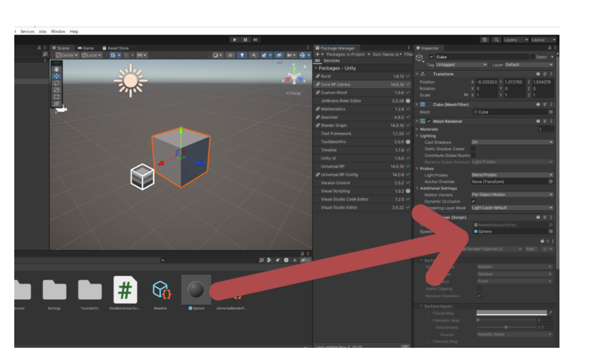The height and width of the screenshot is (364, 601).
Task: Open Help menu
Action: 74,31
